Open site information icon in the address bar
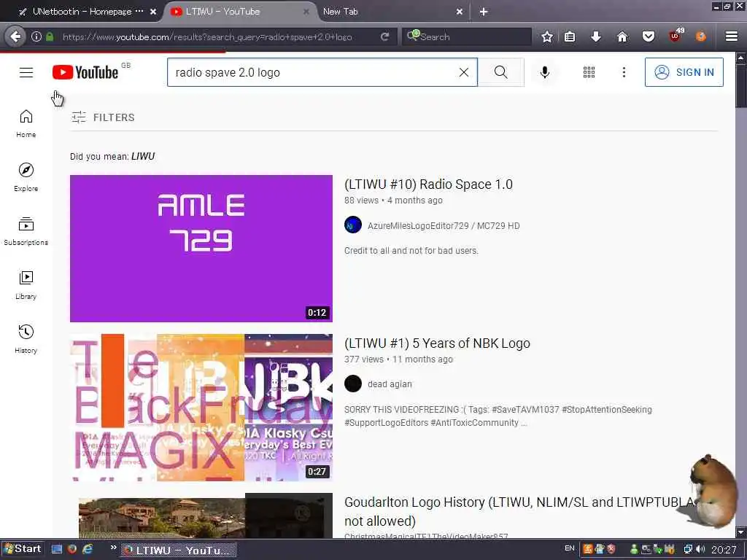 (x=36, y=36)
